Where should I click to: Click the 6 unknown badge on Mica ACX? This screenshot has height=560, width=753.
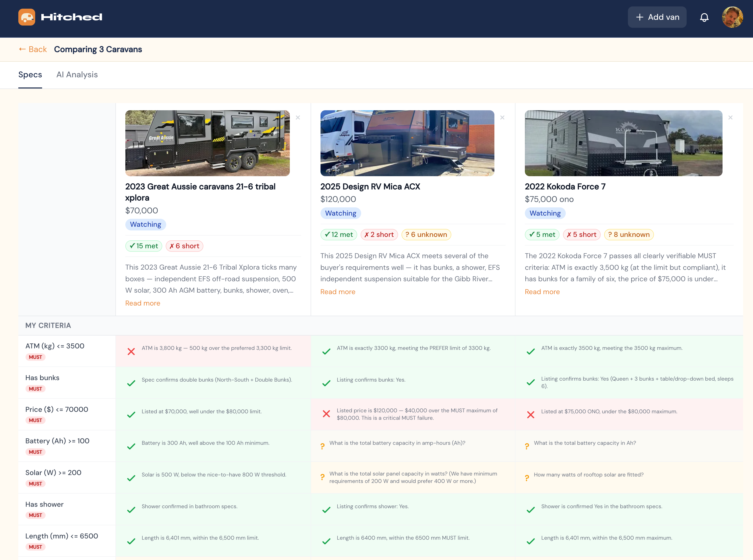[426, 235]
